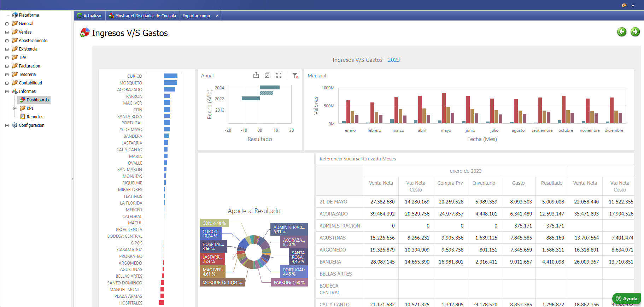
Task: Click the Ayuda help button
Action: 627,299
